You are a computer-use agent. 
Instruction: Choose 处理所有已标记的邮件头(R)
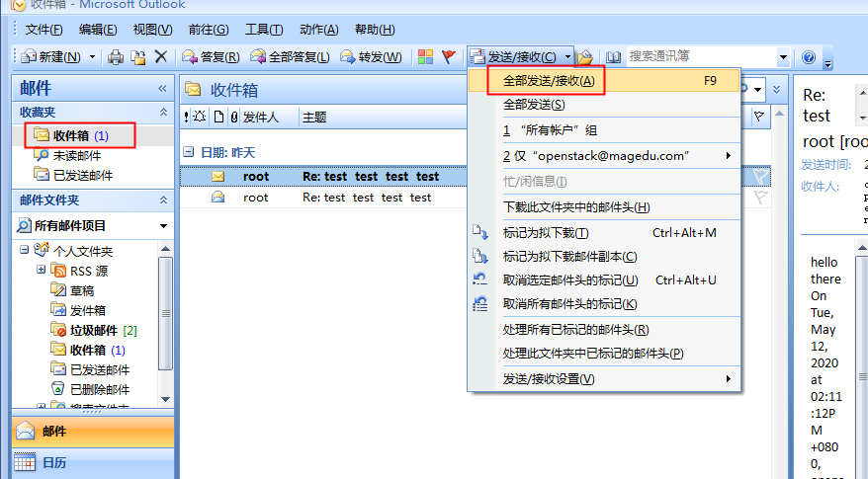pos(604,330)
